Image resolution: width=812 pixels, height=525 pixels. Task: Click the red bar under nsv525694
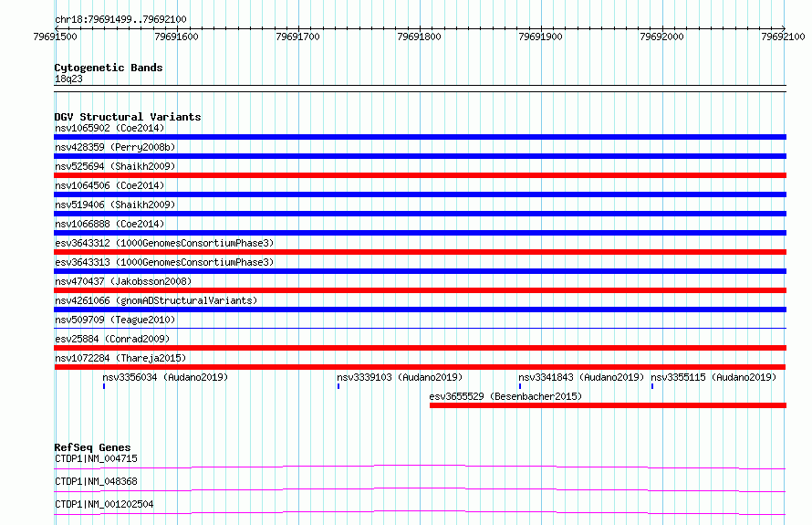click(420, 175)
